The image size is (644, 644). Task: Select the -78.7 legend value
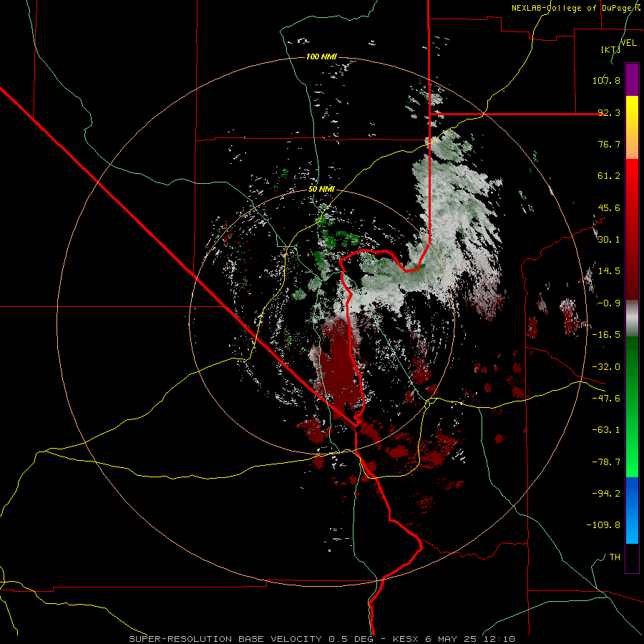click(606, 462)
